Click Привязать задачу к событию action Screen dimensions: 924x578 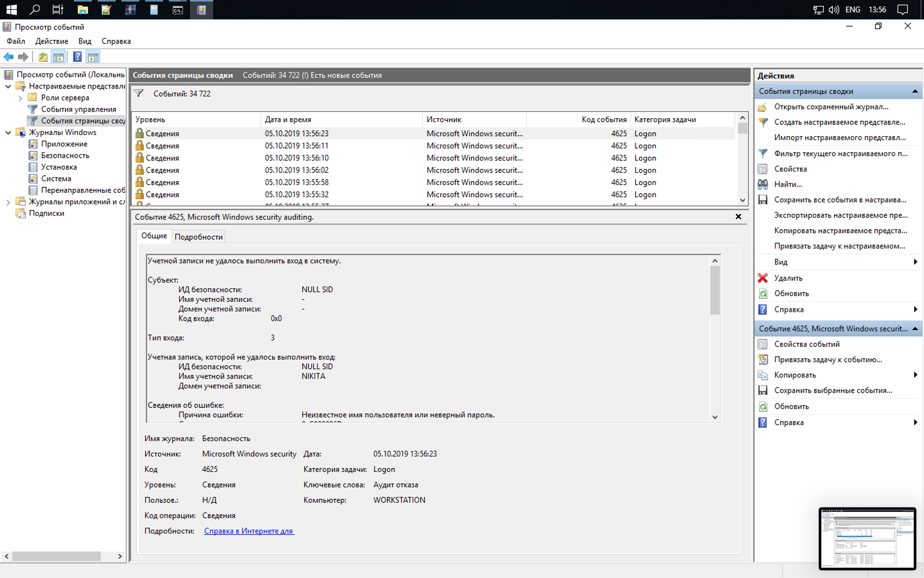tap(828, 359)
